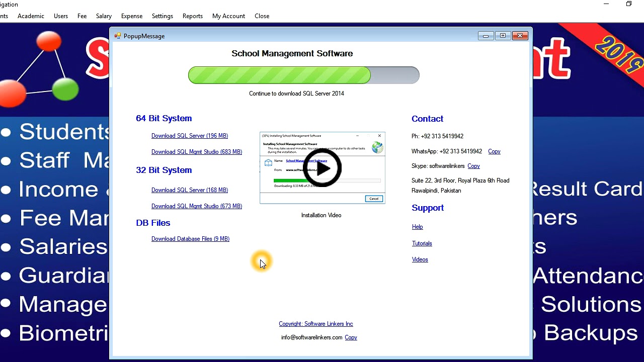Click the Support heading
Image resolution: width=644 pixels, height=362 pixels.
click(428, 208)
